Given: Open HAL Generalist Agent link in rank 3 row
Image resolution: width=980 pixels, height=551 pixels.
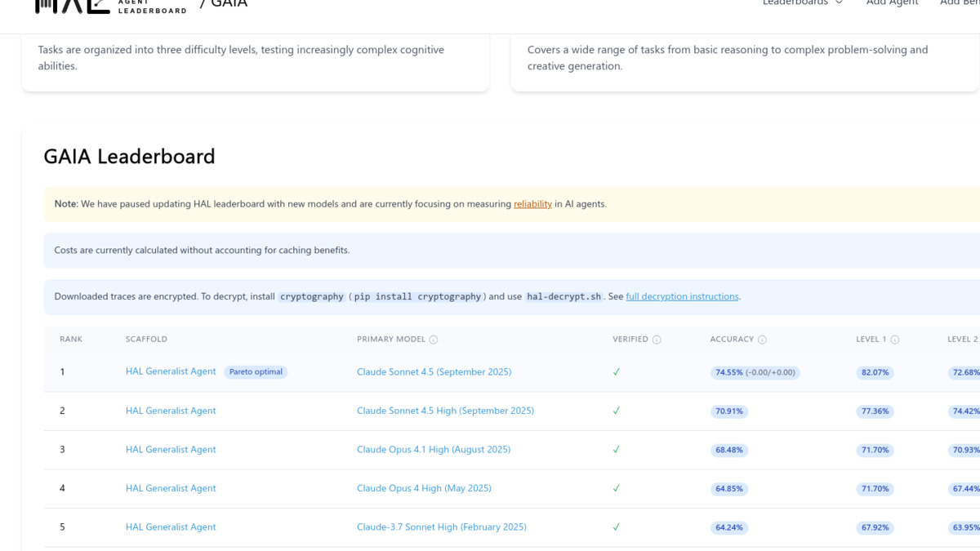Looking at the screenshot, I should point(171,449).
